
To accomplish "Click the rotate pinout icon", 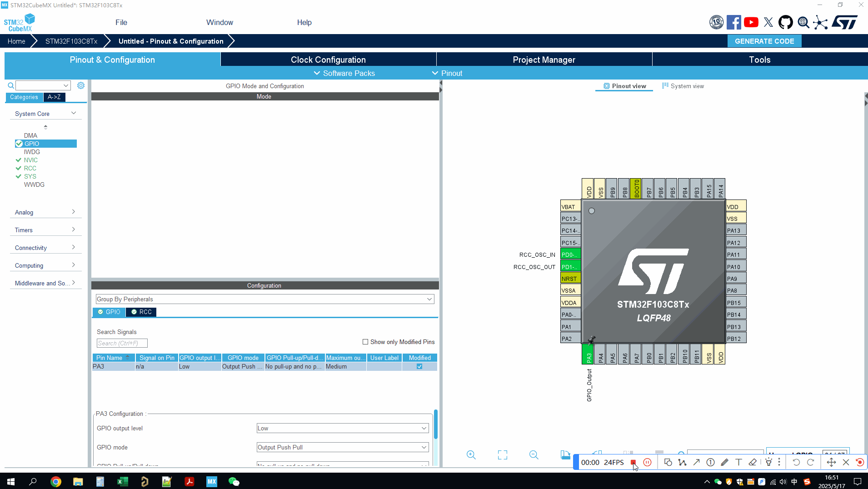I will click(565, 455).
